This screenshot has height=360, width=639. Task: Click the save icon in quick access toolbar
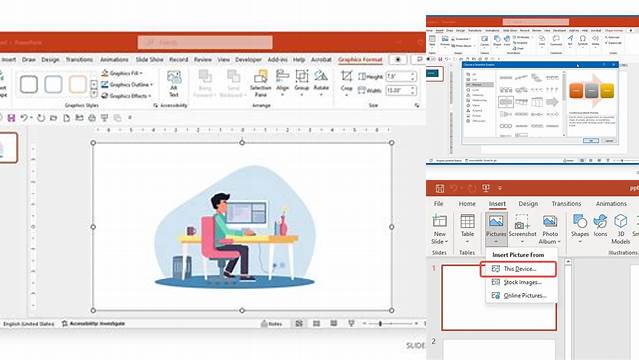(x=11, y=118)
